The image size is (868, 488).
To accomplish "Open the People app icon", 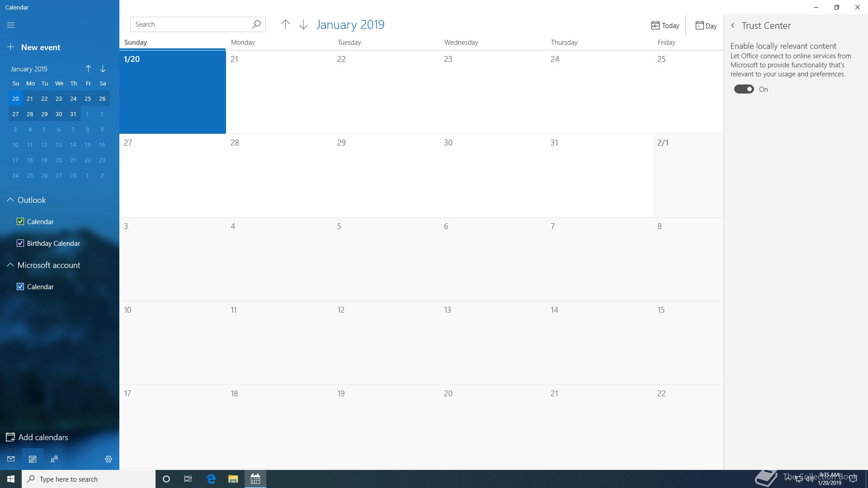I will (54, 459).
